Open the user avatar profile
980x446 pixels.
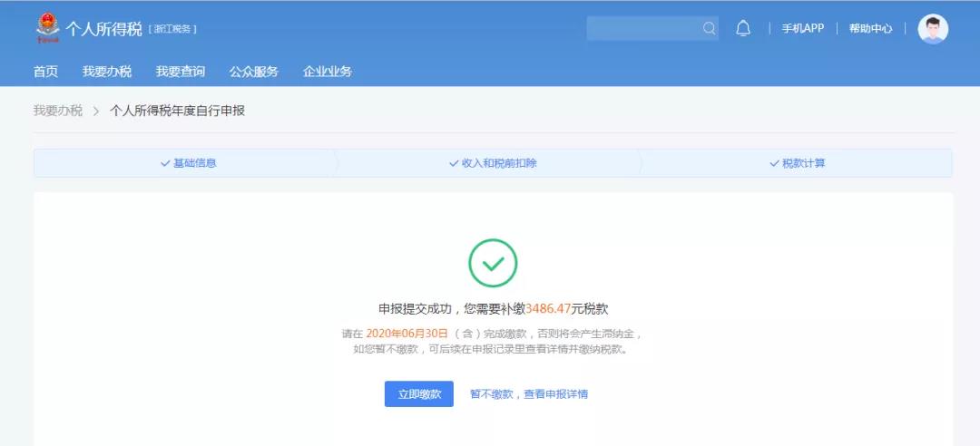(x=933, y=29)
